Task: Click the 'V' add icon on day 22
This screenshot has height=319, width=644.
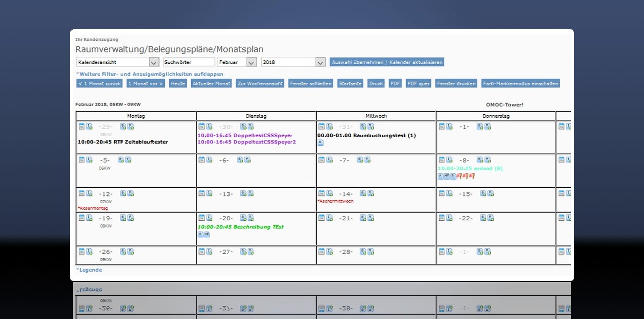Action: [x=490, y=218]
